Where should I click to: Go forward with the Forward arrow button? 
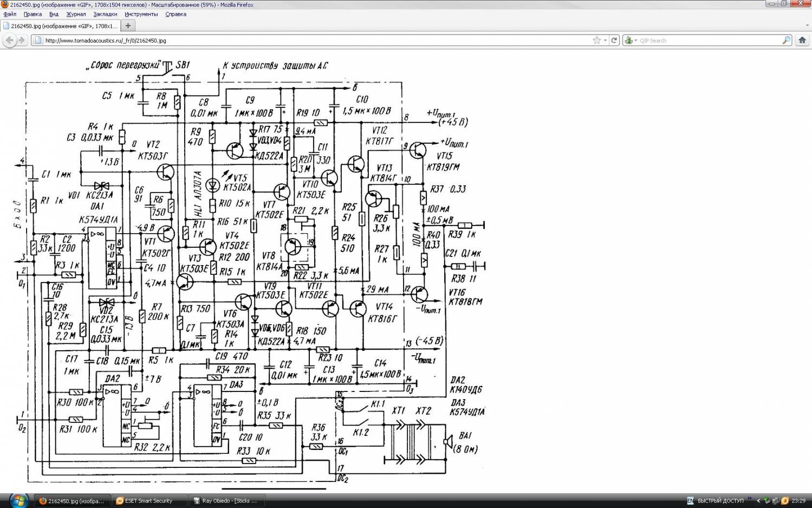[x=22, y=40]
